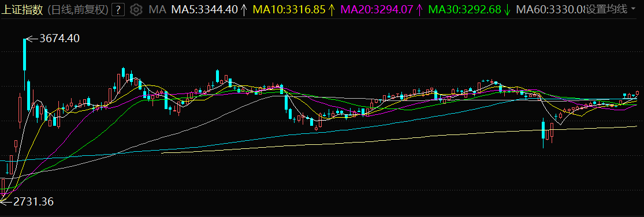Viewport: 644px width, 217px height.
Task: Open the indicator settings gear icon
Action: (136, 9)
